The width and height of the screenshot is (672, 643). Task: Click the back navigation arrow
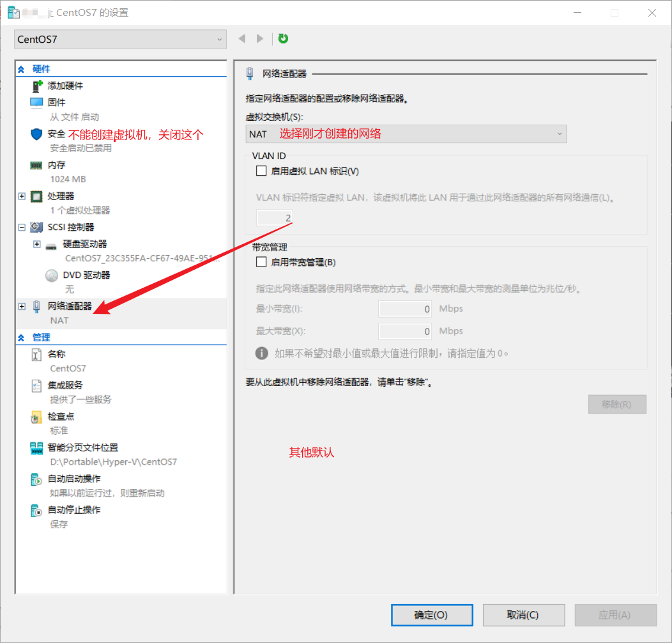242,39
